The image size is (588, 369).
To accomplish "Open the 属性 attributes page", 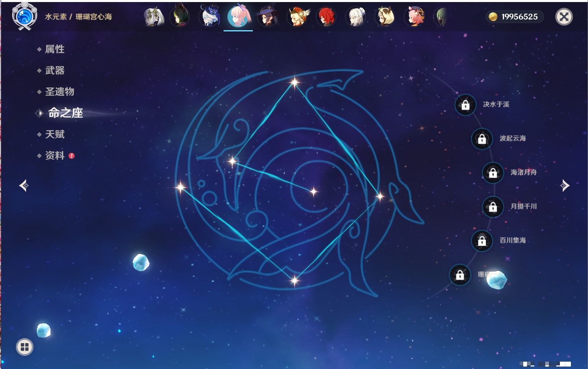I will click(55, 49).
